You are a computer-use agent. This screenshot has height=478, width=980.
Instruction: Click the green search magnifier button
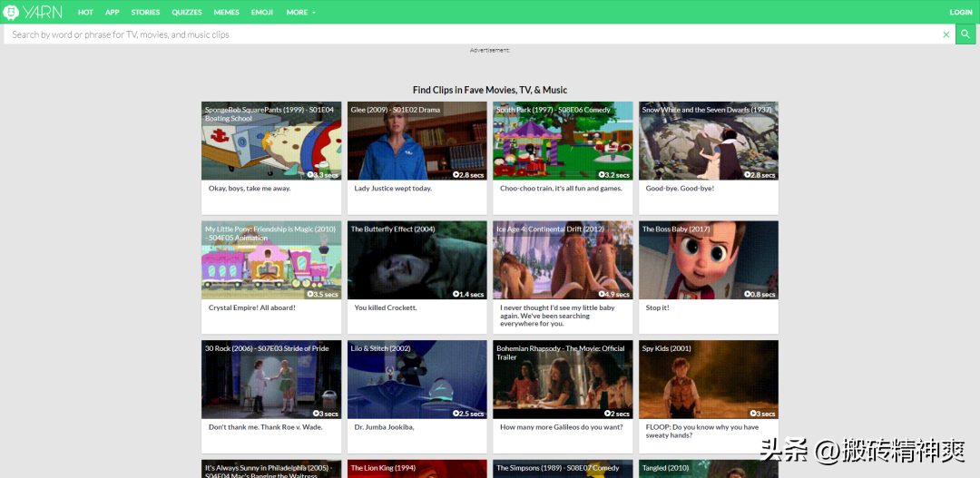click(965, 34)
